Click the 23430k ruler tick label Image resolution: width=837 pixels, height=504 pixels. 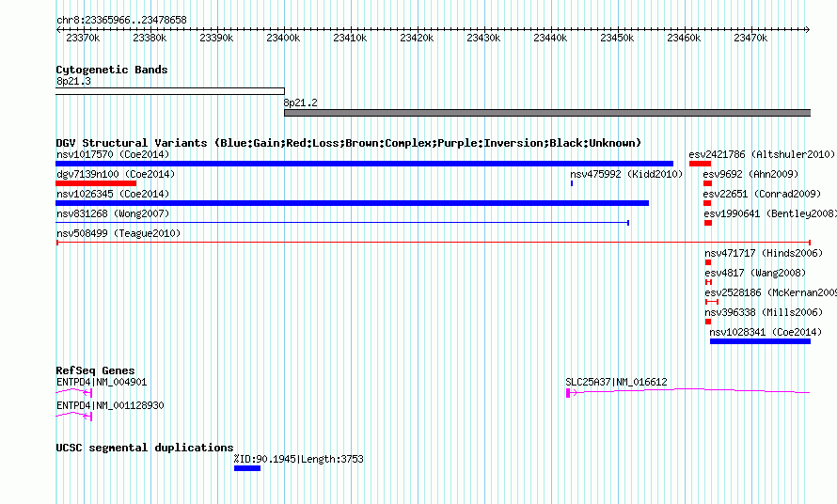[483, 38]
